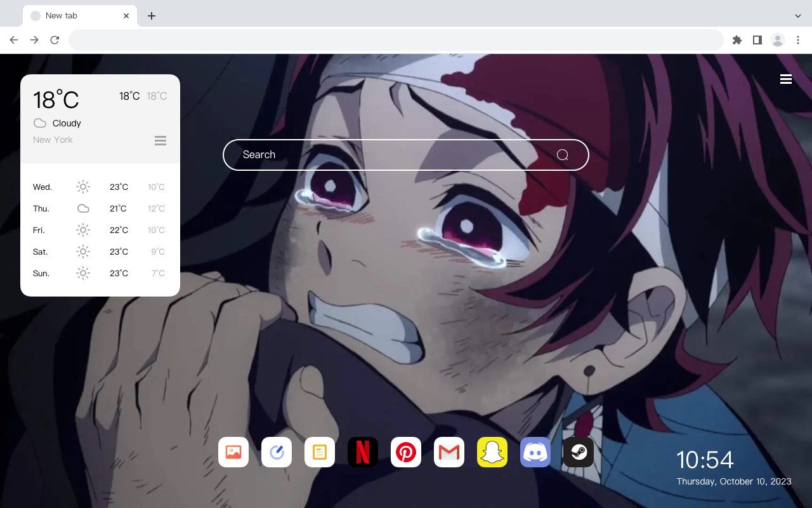Click the date Thursday, October 10, 2023
Image resolution: width=812 pixels, height=508 pixels.
[734, 481]
